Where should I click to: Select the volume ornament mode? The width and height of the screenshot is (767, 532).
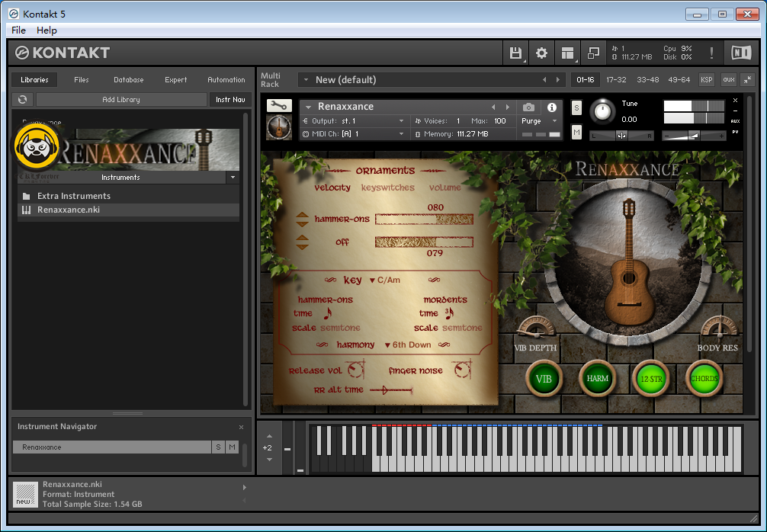click(444, 187)
